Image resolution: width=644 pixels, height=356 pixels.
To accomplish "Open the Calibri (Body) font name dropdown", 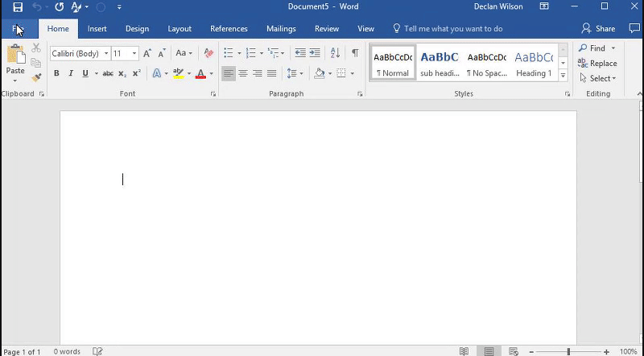I will tap(106, 54).
